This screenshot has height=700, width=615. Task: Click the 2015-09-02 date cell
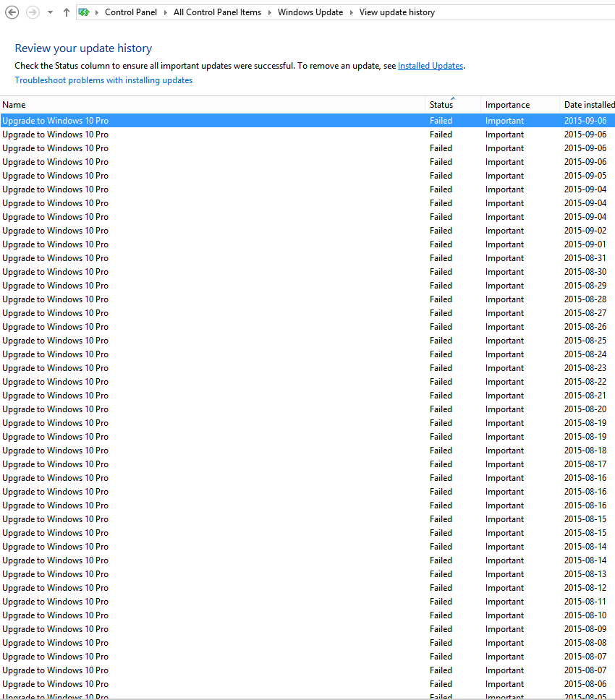point(585,231)
